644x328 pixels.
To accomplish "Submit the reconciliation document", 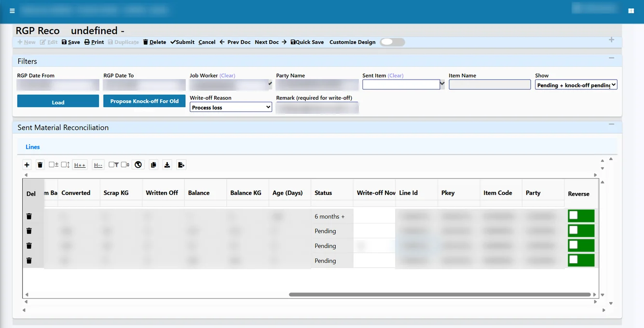I will 182,42.
